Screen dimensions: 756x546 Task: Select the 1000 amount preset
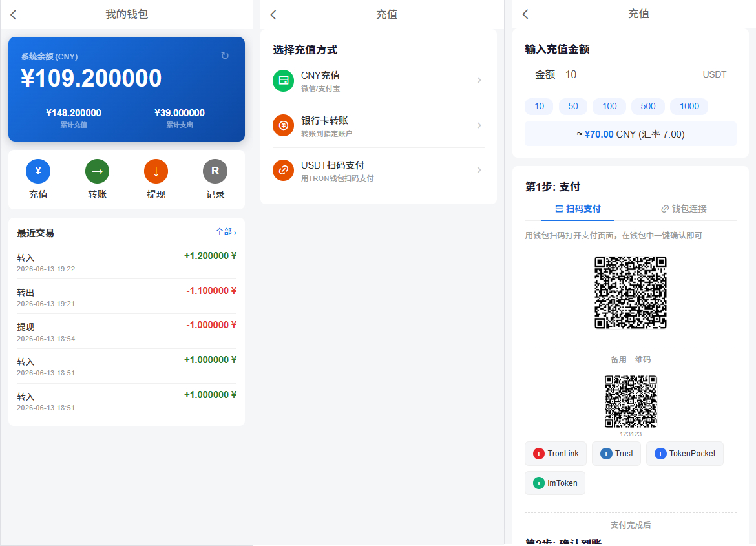click(x=689, y=106)
